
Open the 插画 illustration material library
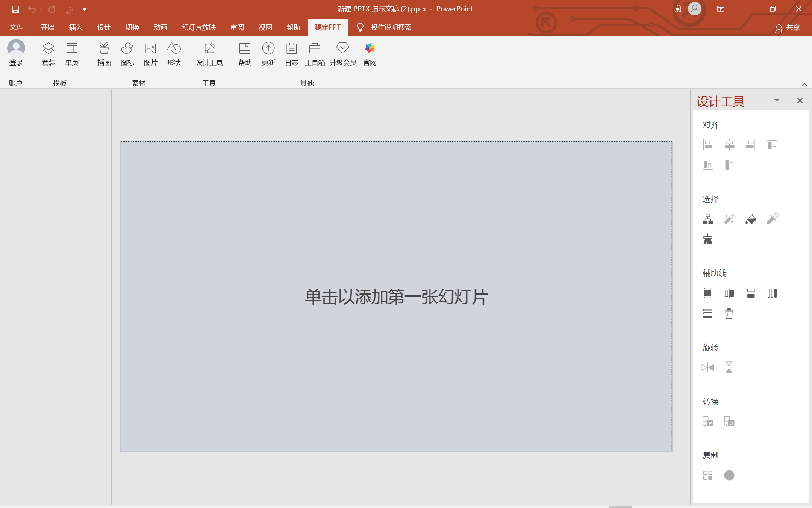click(x=103, y=54)
